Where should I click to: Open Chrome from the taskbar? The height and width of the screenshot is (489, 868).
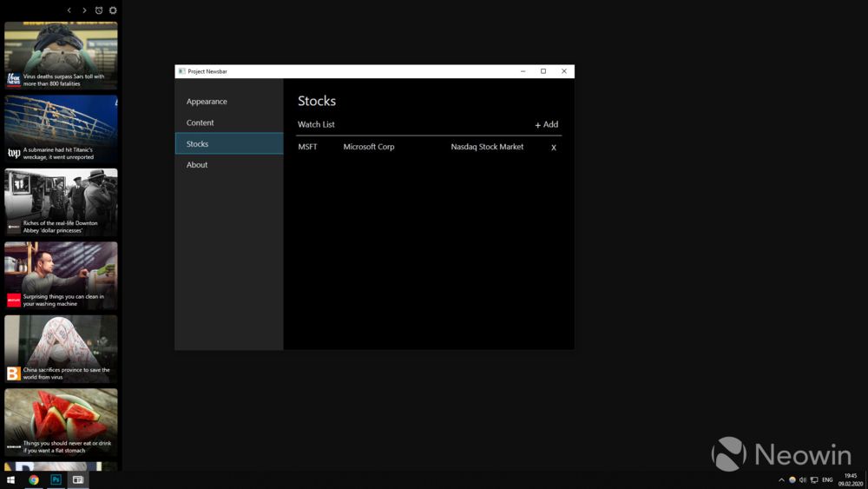pyautogui.click(x=34, y=480)
